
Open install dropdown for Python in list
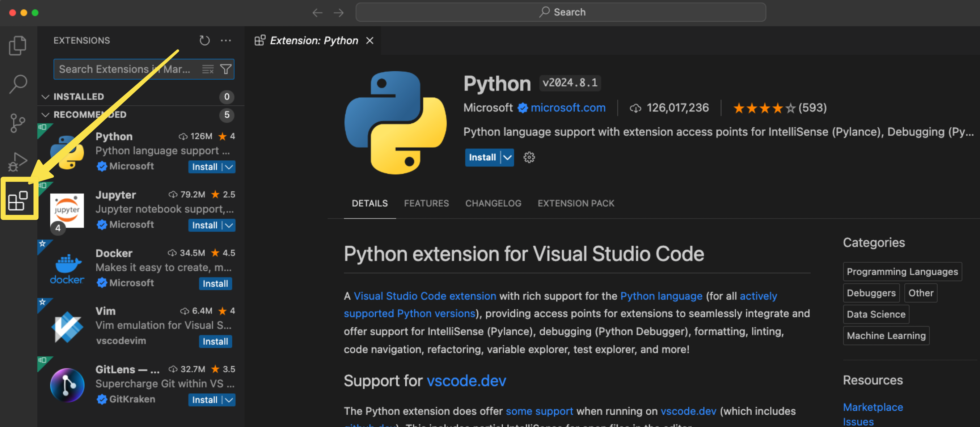coord(229,167)
